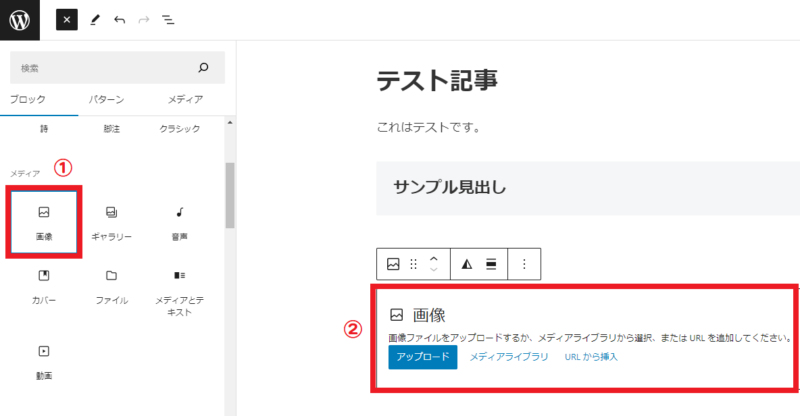This screenshot has height=416, width=800.
Task: Open the メディアライブラリ link
Action: (x=509, y=357)
